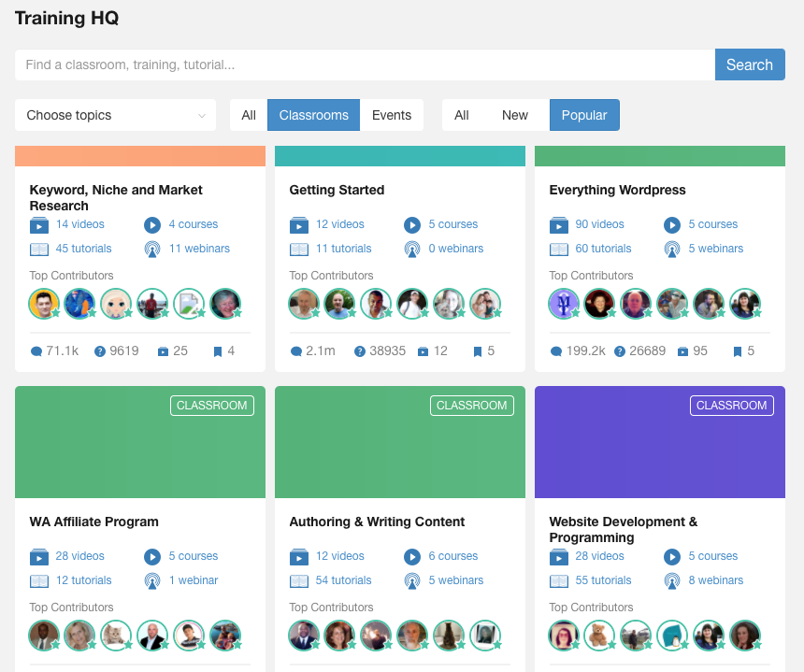Click the Choose topics chevron arrow
804x672 pixels.
201,116
